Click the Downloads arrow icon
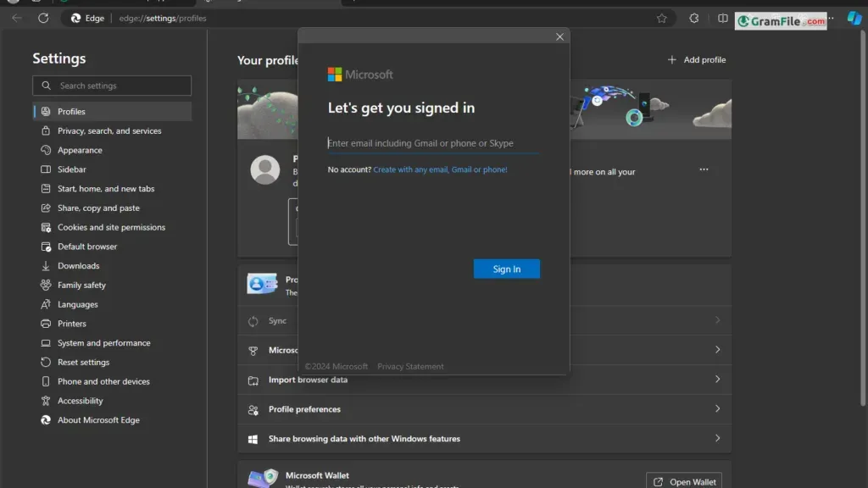Viewport: 868px width, 488px height. [46, 266]
